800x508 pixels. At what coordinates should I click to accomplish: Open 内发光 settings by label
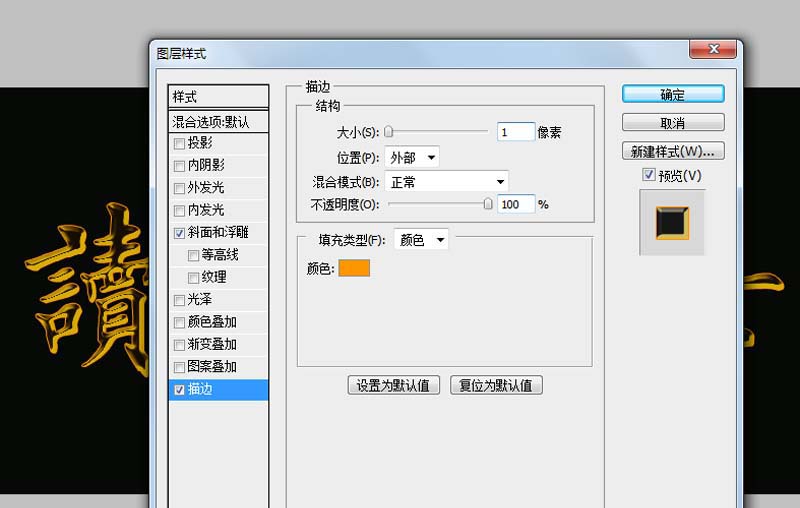coord(206,210)
